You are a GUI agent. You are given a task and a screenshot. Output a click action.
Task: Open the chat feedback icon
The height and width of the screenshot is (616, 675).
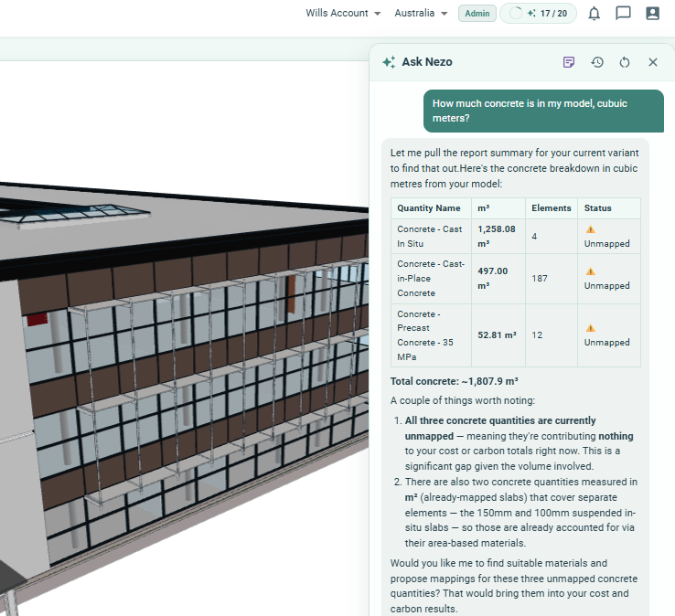623,14
